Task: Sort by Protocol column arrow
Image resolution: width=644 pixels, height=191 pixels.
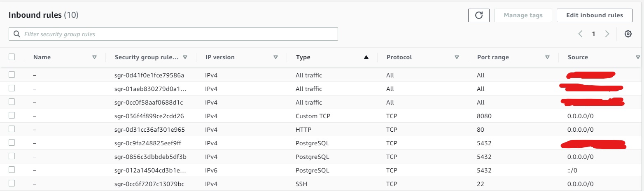Action: click(457, 57)
